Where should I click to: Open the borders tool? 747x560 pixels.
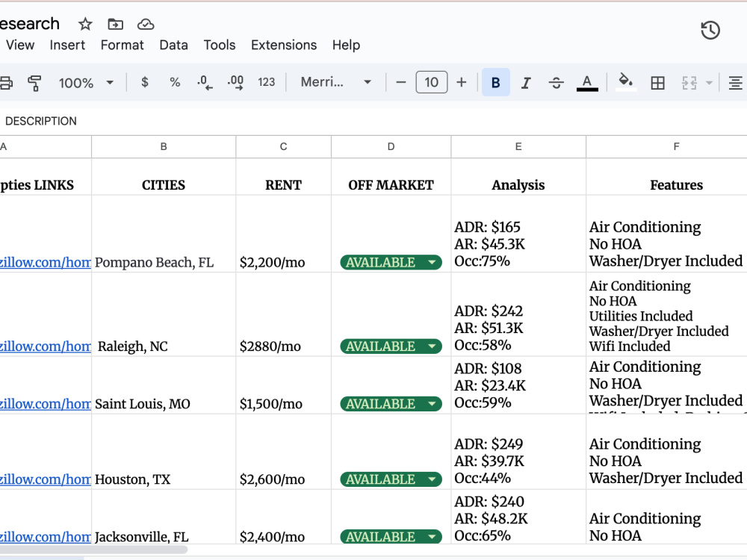pos(657,83)
